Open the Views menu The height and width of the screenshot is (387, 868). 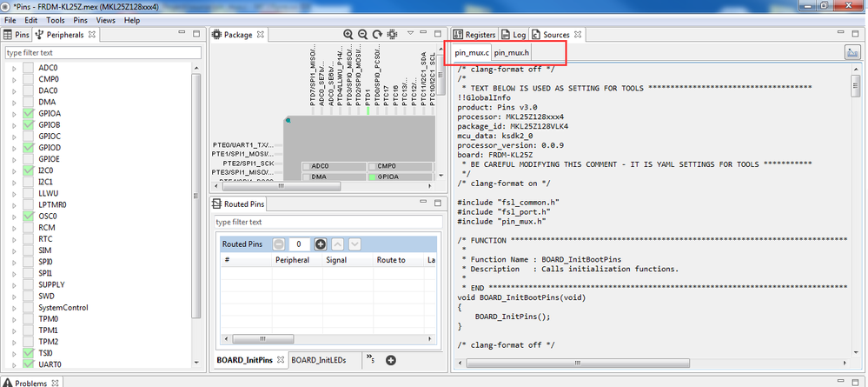(106, 20)
